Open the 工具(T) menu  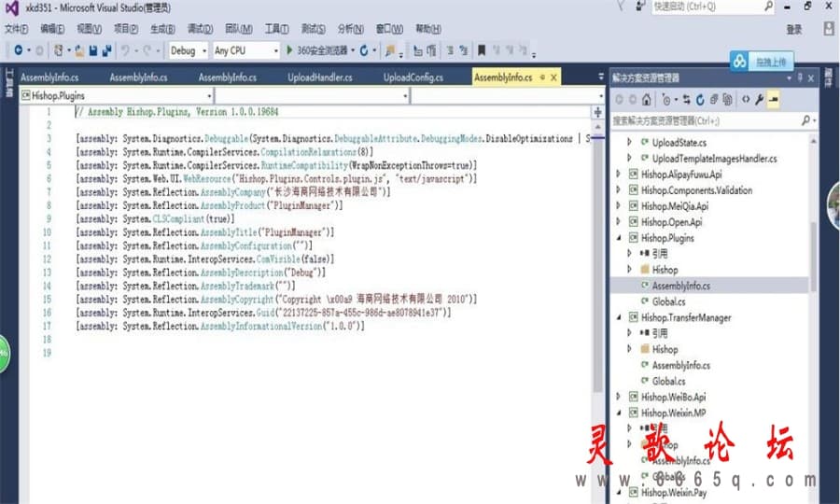coord(276,29)
